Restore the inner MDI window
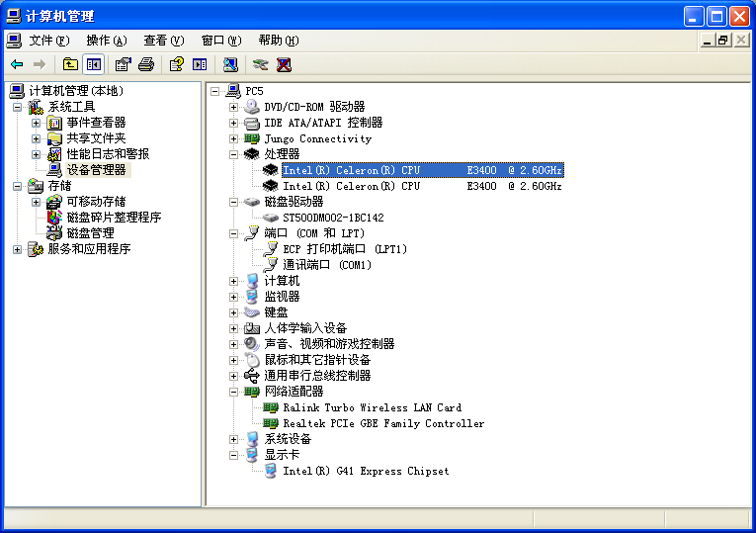Image resolution: width=756 pixels, height=533 pixels. coord(723,41)
